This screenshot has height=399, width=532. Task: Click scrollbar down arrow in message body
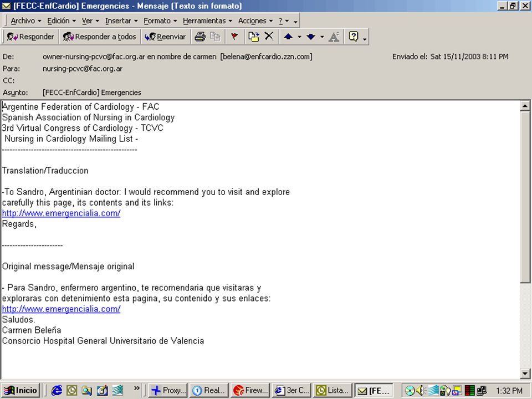click(x=525, y=374)
